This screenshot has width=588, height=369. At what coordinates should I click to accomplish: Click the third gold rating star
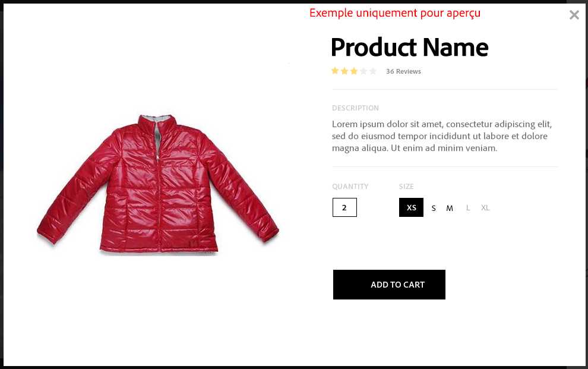pos(353,71)
